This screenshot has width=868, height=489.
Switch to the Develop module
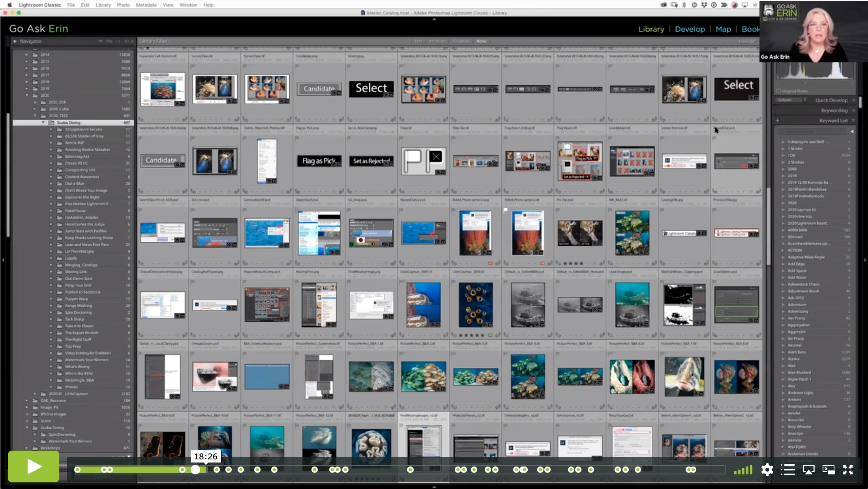[690, 29]
